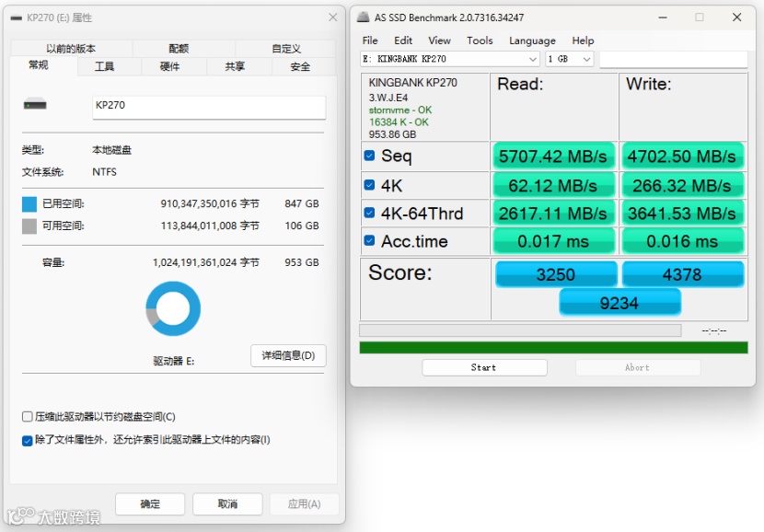The height and width of the screenshot is (532, 764).
Task: Click the 应用(A) button
Action: click(x=304, y=503)
